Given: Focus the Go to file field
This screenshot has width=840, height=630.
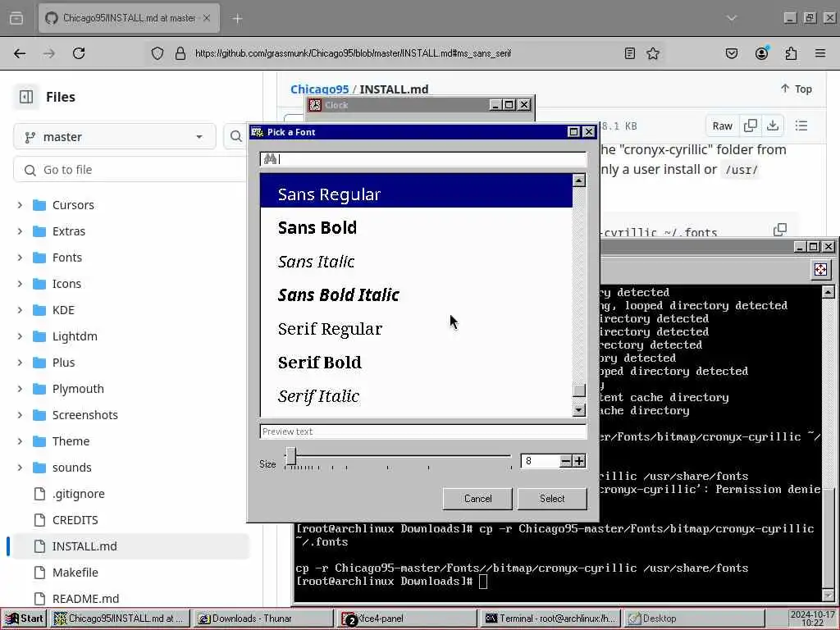Looking at the screenshot, I should pos(131,170).
